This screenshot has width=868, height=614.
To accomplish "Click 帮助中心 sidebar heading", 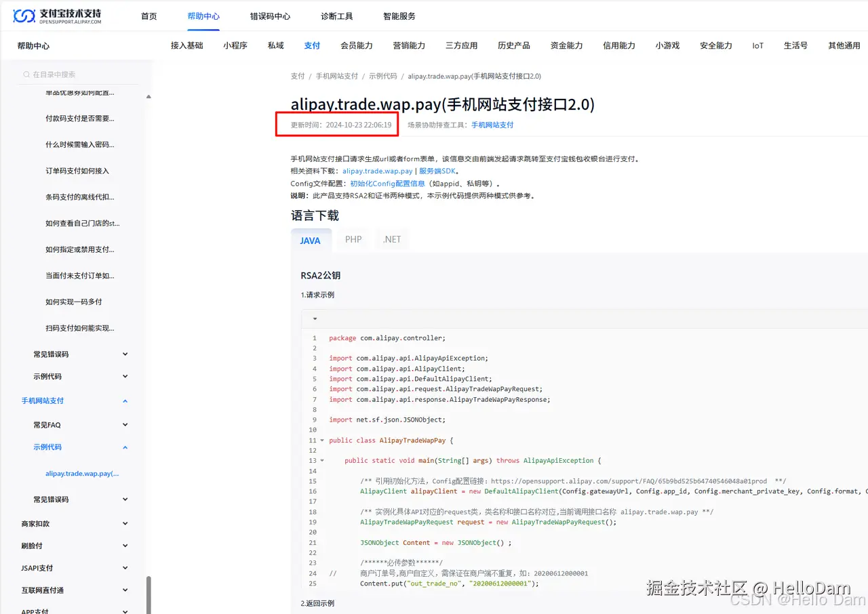I will pos(33,46).
